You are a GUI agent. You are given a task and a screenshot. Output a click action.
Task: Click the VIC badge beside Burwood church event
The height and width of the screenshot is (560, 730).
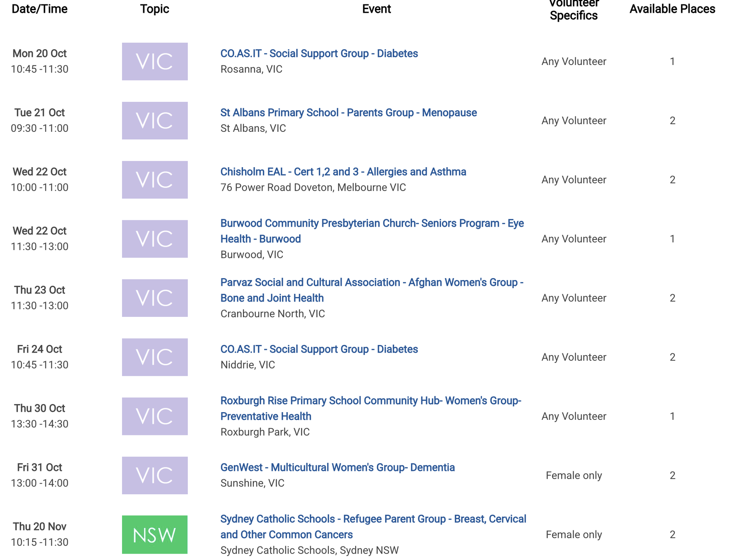point(154,239)
